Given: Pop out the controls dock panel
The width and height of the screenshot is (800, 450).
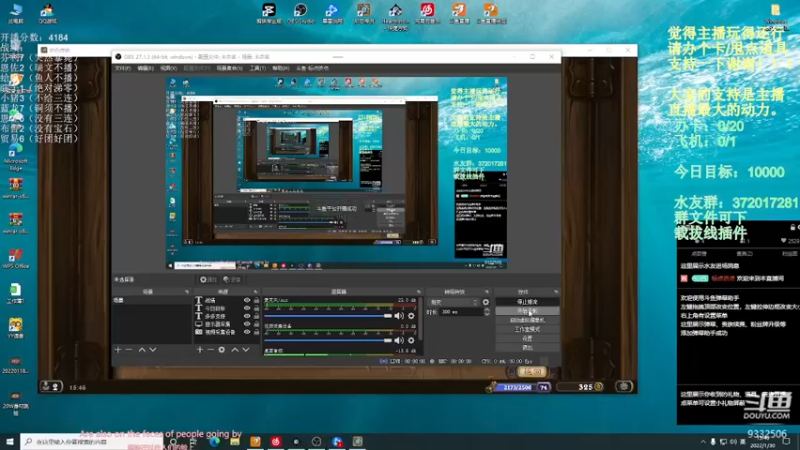Looking at the screenshot, I should coord(556,292).
